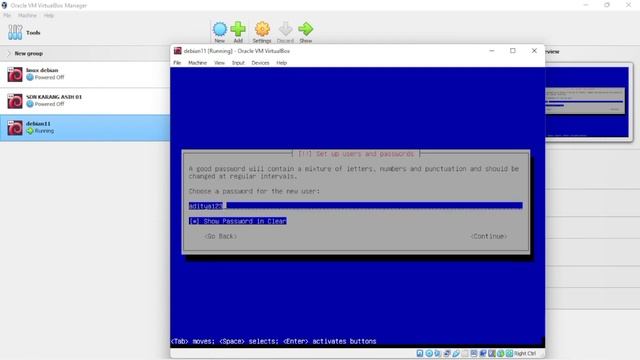Maximize the debian11 VM window
640x360 pixels.
tap(513, 51)
